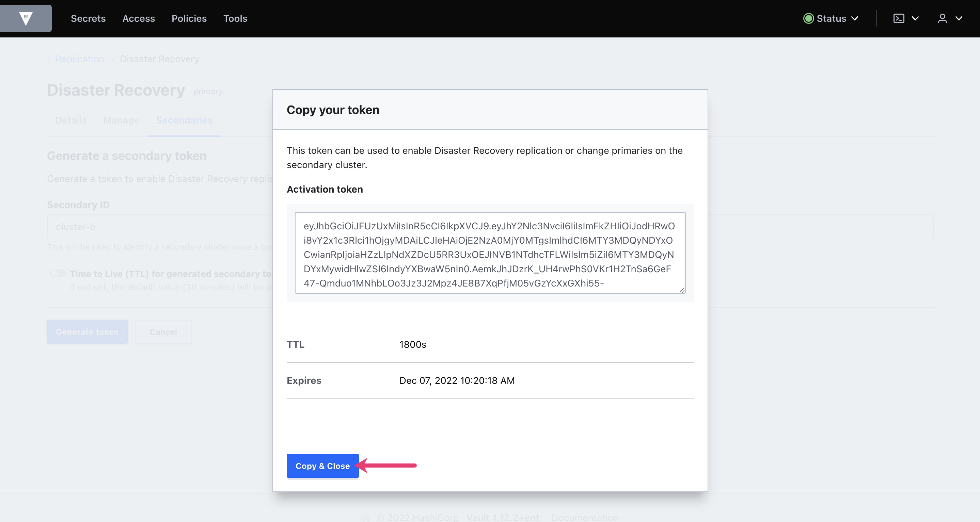Click the green status indicator circle
Image resolution: width=980 pixels, height=522 pixels.
click(809, 18)
